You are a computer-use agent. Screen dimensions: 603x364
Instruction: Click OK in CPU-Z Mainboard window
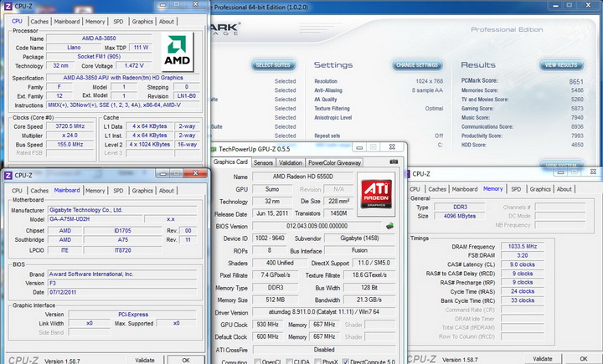click(186, 360)
